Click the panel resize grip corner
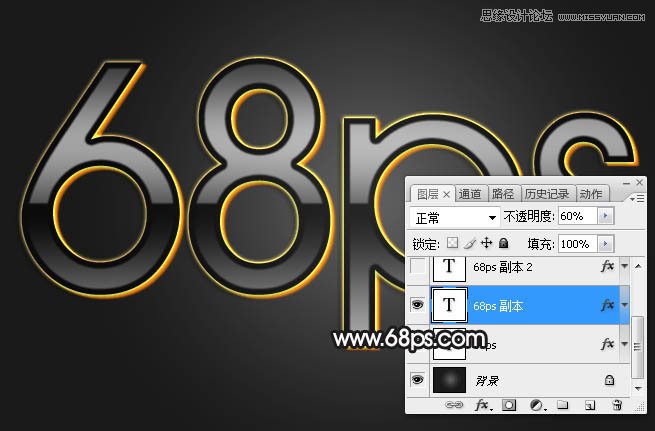Screen dimensions: 655x431 click(x=640, y=407)
